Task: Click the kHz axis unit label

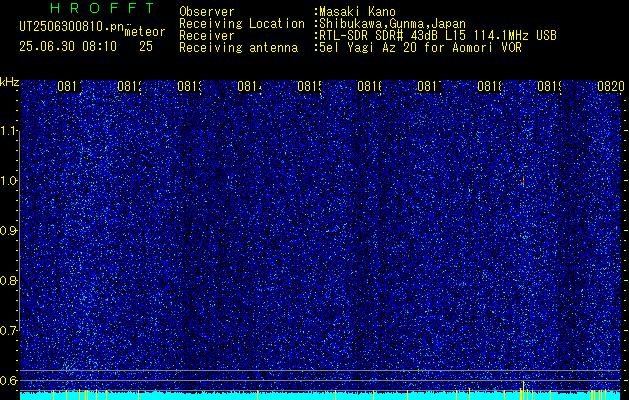Action: pos(9,82)
